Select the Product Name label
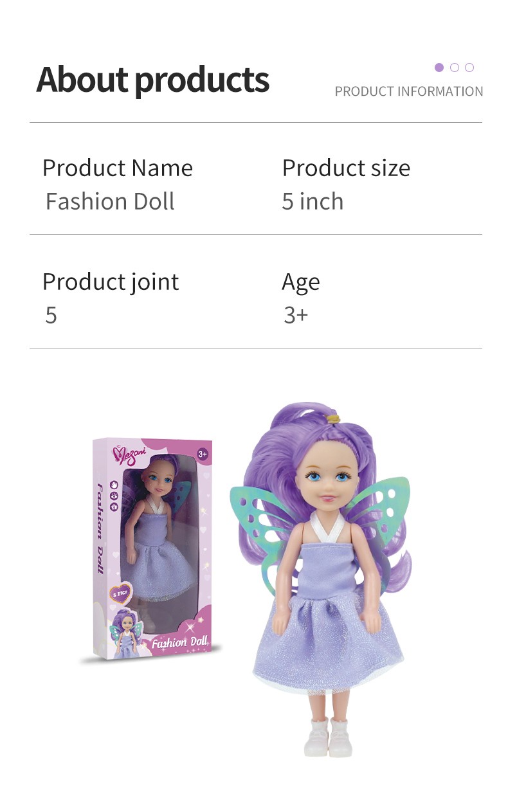This screenshot has height=812, width=508. 118,168
